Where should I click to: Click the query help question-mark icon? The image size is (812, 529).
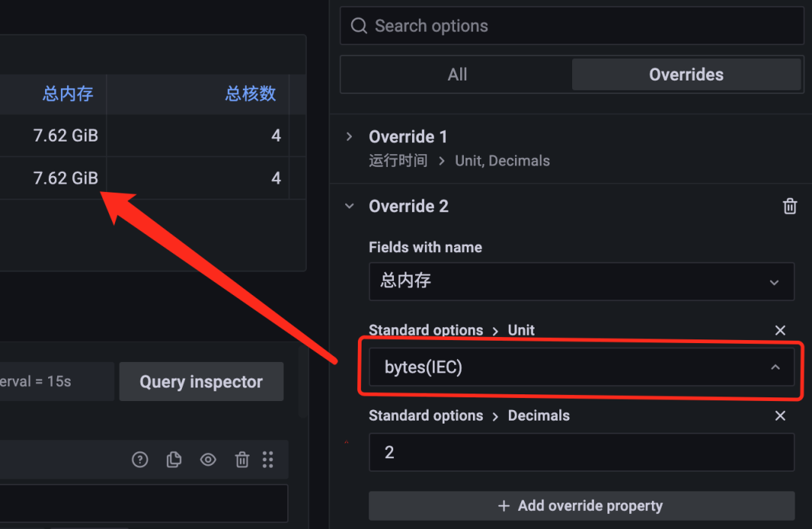[140, 460]
